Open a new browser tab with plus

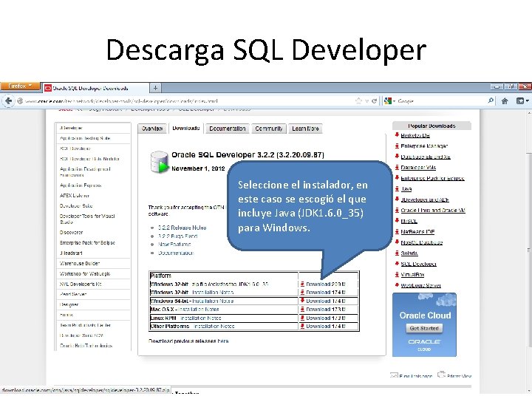click(x=155, y=88)
